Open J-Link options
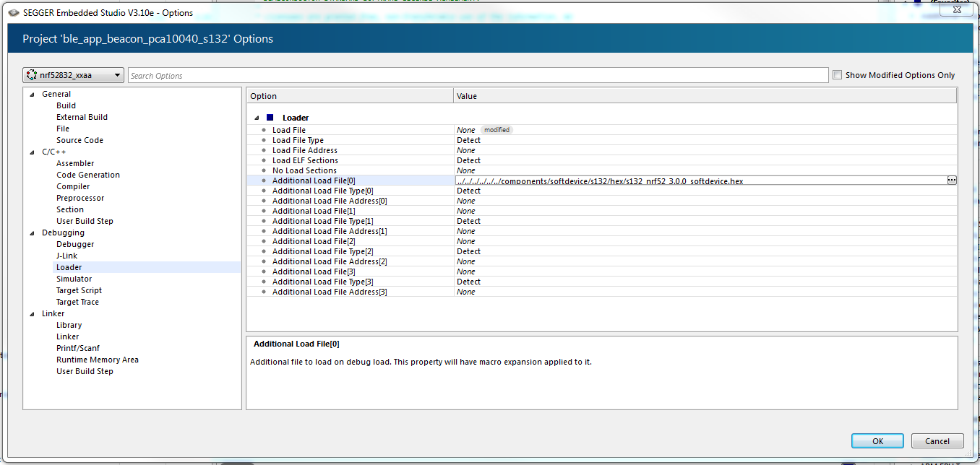 click(66, 256)
